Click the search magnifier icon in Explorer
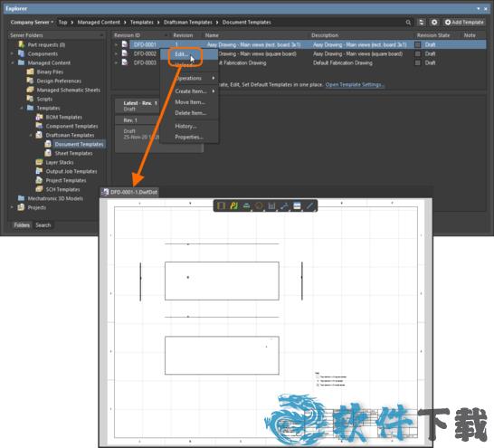494x448 pixels. (408, 23)
